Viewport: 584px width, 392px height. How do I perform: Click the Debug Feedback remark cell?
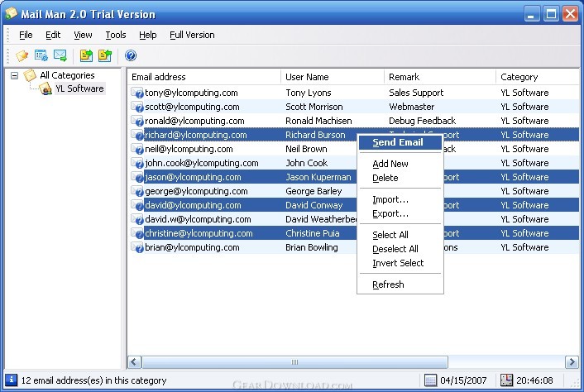[422, 121]
